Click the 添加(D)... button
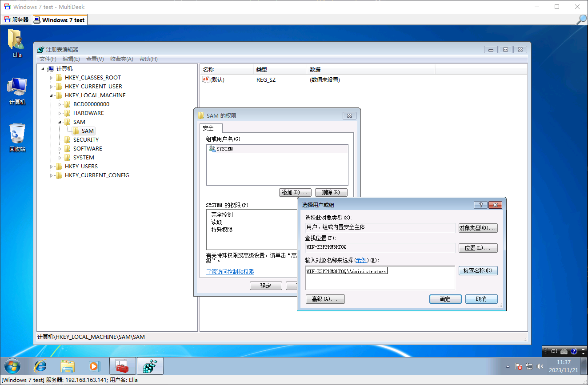 (295, 192)
